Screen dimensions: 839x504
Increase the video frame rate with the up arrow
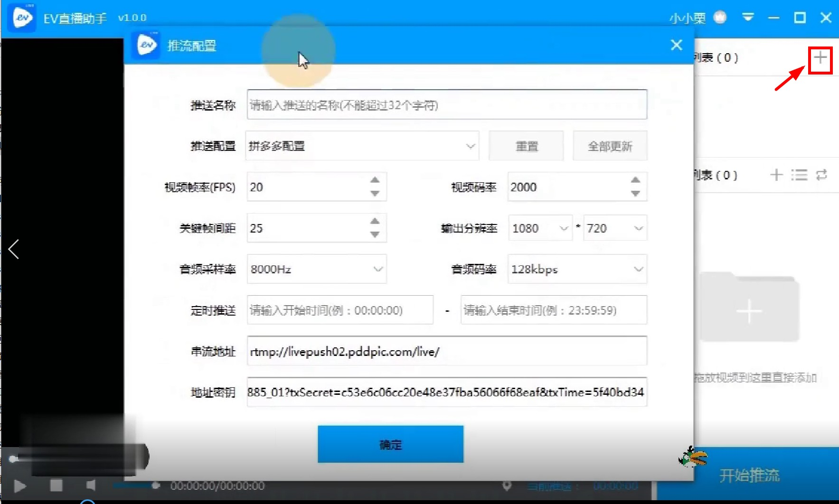375,180
